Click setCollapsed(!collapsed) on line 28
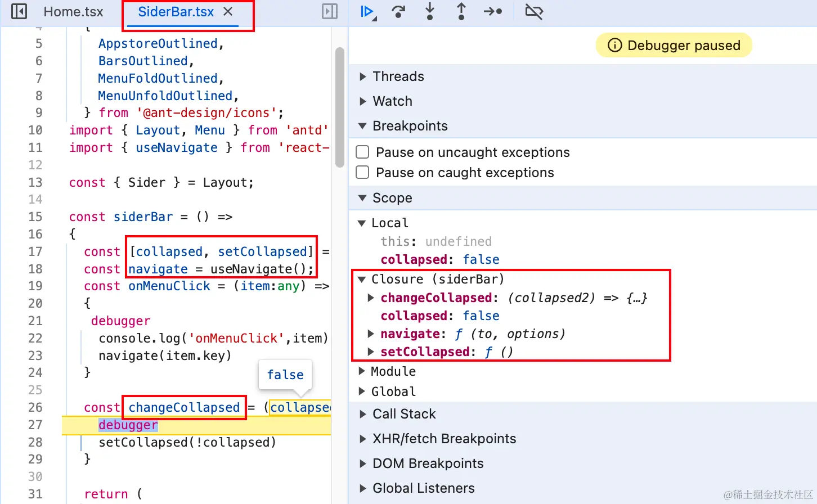 tap(187, 442)
